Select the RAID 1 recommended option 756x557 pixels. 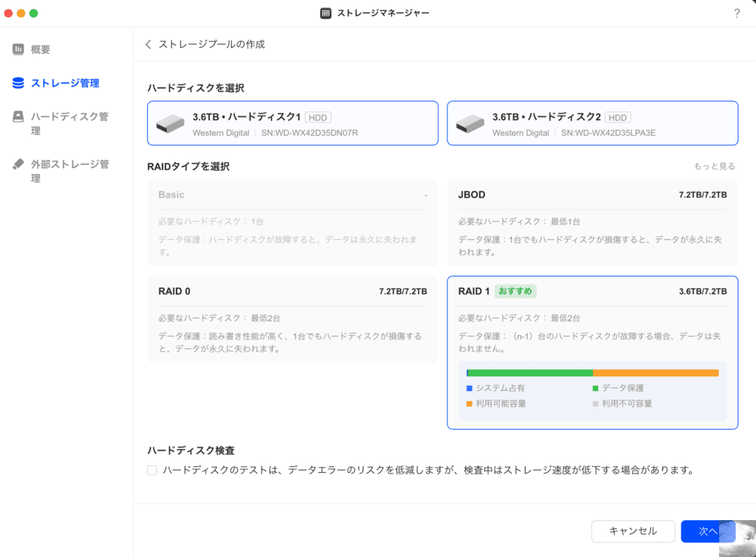pos(592,310)
